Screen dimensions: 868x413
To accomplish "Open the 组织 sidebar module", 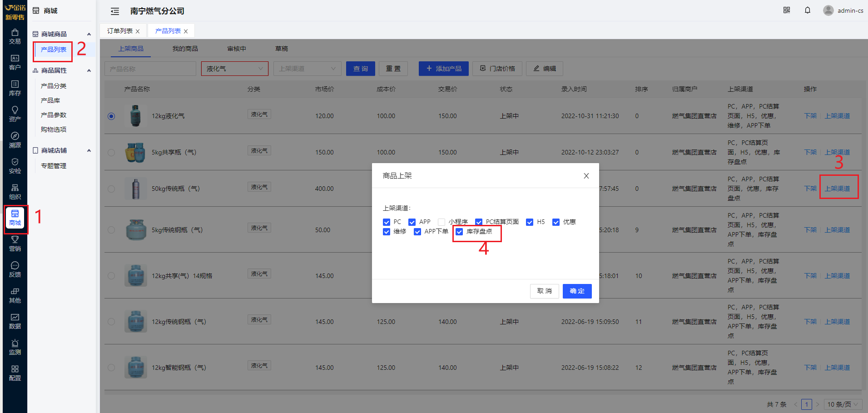I will pyautogui.click(x=15, y=192).
